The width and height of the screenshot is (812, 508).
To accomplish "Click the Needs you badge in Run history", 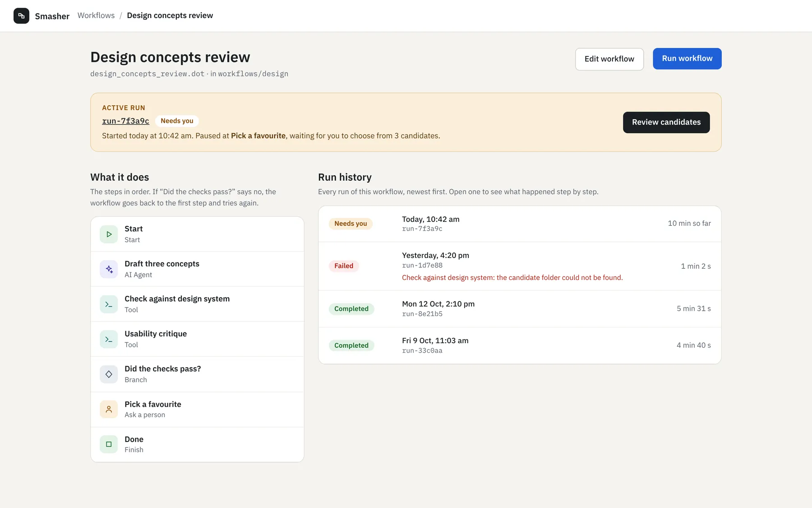I will coord(351,224).
